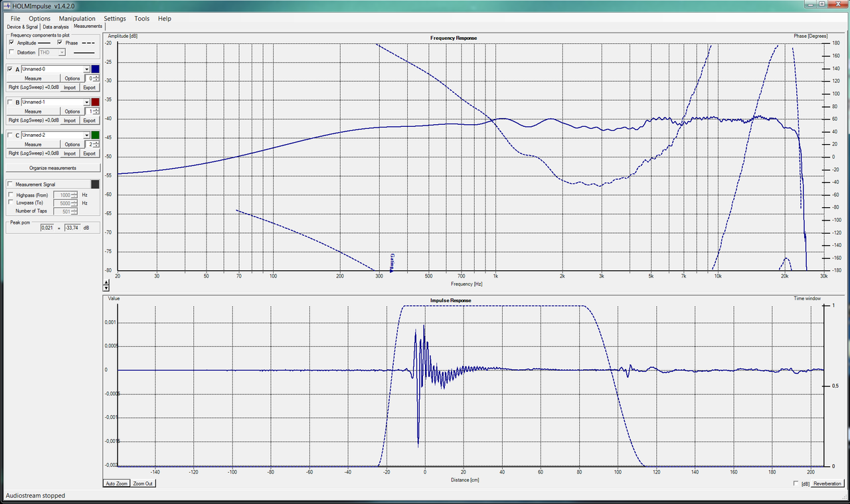Click the green color swatch for measurement C
The width and height of the screenshot is (850, 504).
pyautogui.click(x=95, y=135)
